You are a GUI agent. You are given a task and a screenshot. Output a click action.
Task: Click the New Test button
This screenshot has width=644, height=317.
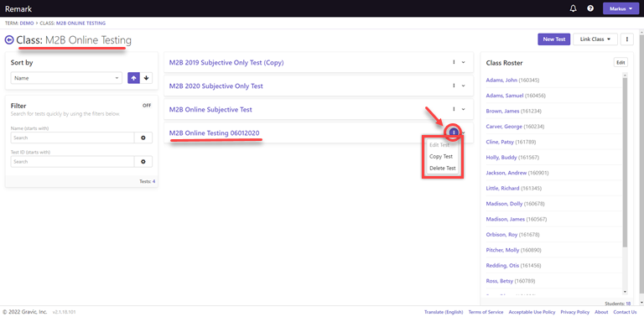554,39
